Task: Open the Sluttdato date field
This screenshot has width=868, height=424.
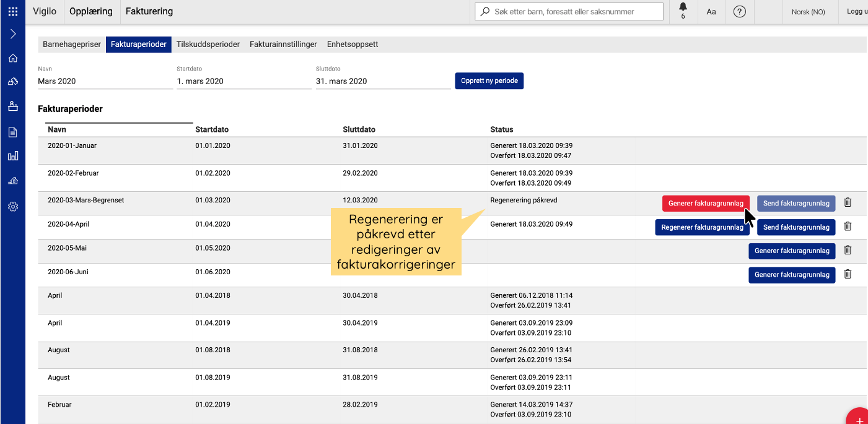Action: 382,81
